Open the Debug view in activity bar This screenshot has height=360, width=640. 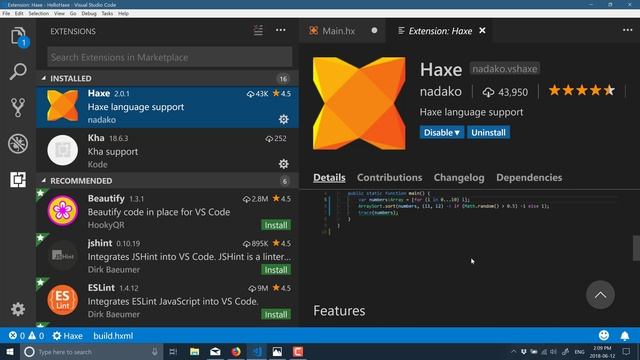tap(18, 143)
